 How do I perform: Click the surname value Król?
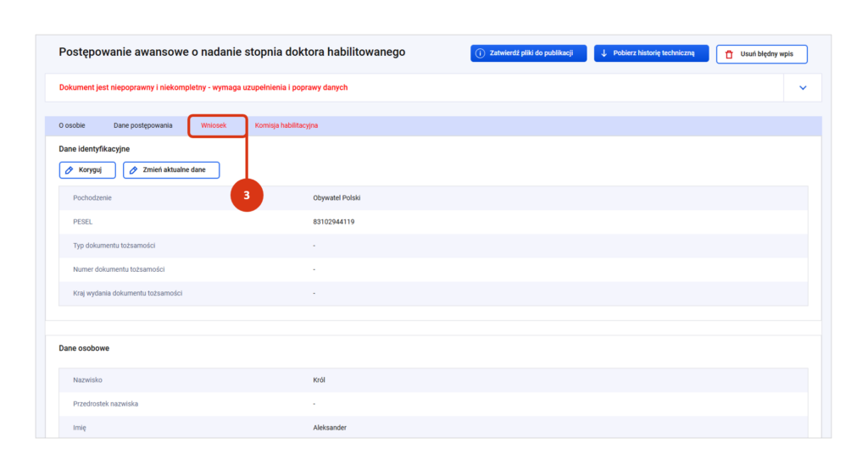320,380
